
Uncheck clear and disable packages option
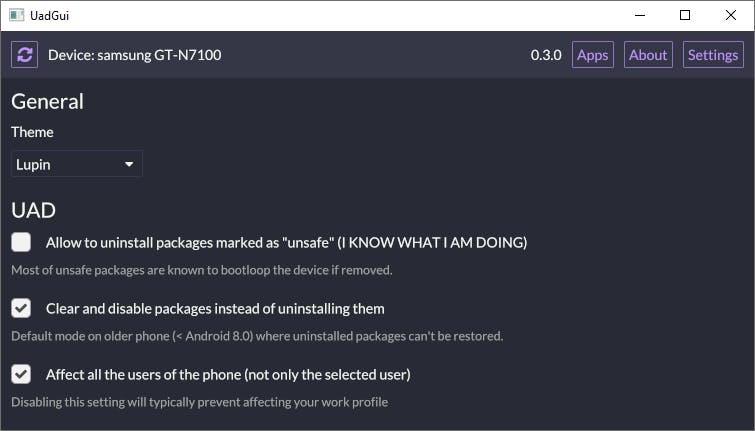[21, 308]
